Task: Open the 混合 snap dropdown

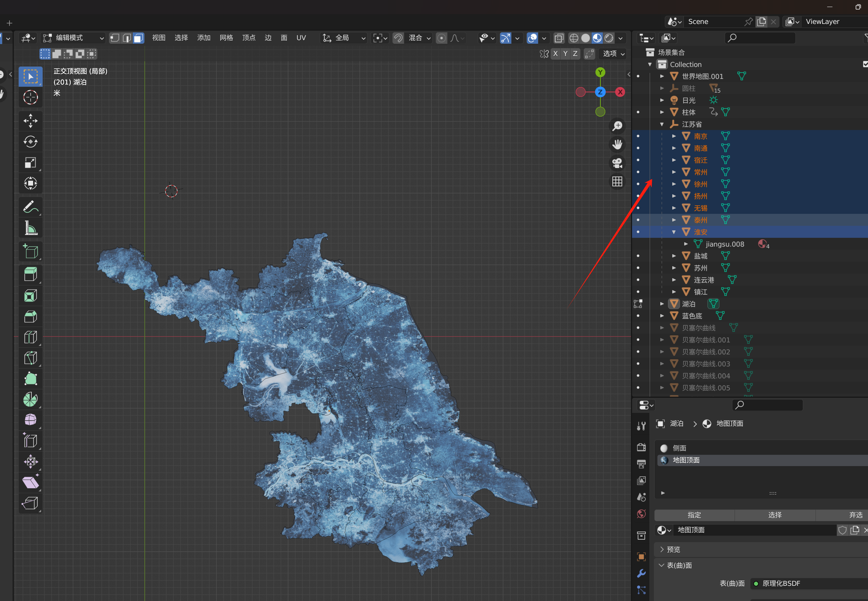Action: (x=418, y=38)
